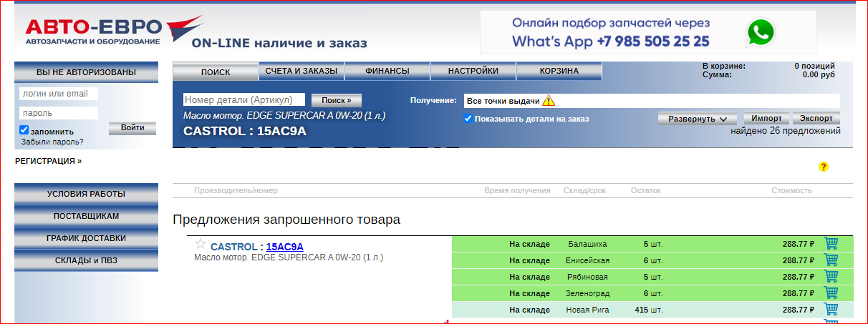Screen dimensions: 868x324
Task: Uncheck 'Показывать детали на заказ'
Action: (x=468, y=118)
